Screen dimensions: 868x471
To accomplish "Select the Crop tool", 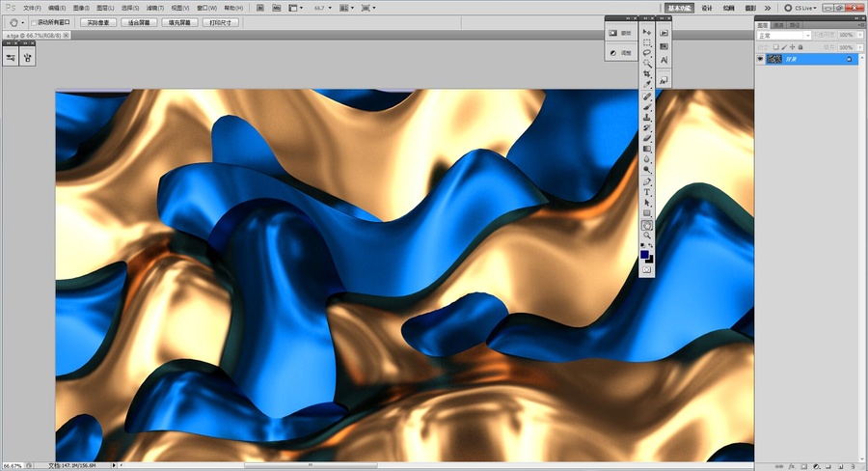I will click(x=646, y=74).
